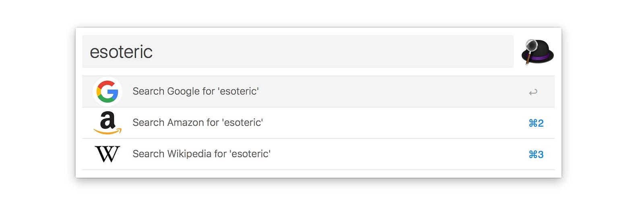Click the Amazon 'a' logo icon

click(x=107, y=121)
